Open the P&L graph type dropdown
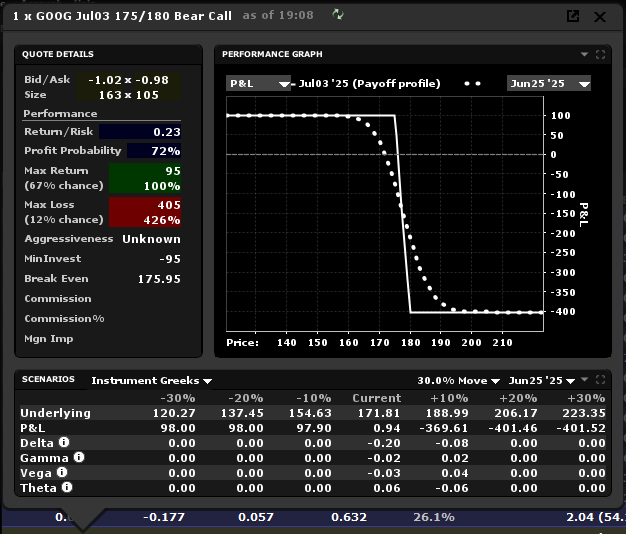 [x=258, y=83]
